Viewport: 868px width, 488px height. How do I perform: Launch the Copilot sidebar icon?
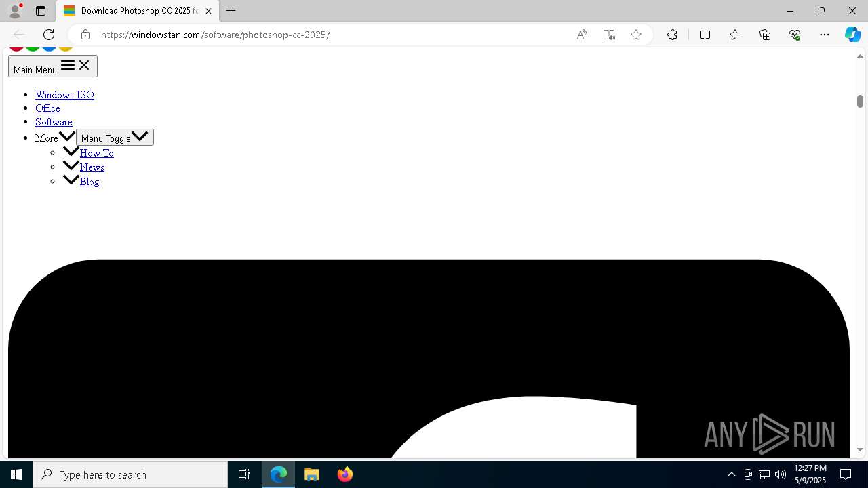tap(852, 35)
